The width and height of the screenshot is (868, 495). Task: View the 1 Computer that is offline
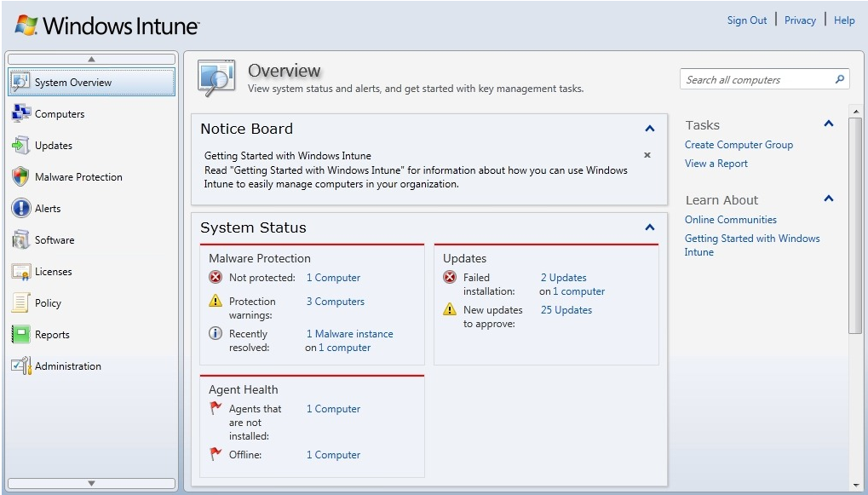pos(333,455)
